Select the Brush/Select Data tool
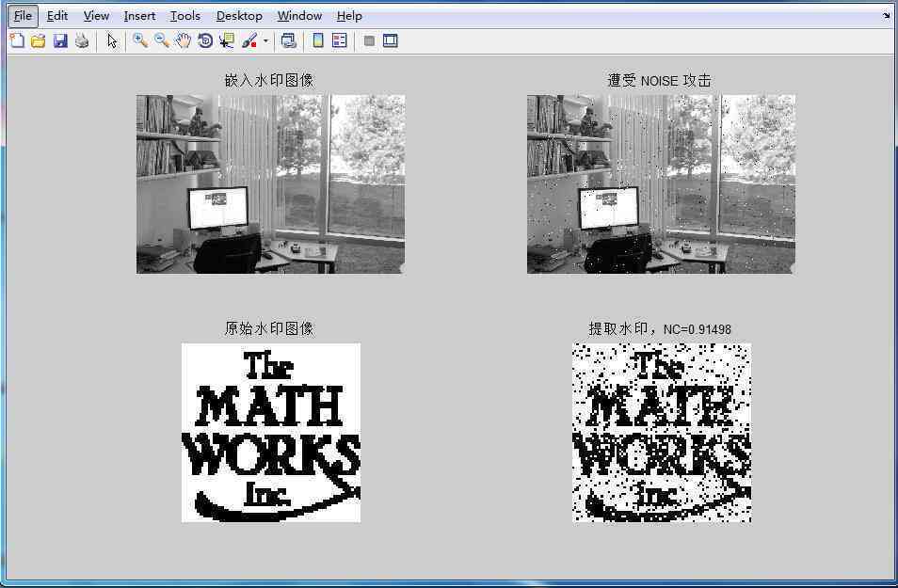898x588 pixels. (x=249, y=40)
